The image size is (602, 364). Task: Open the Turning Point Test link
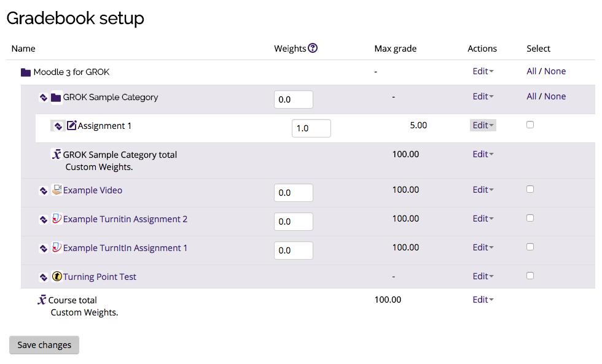(x=100, y=277)
